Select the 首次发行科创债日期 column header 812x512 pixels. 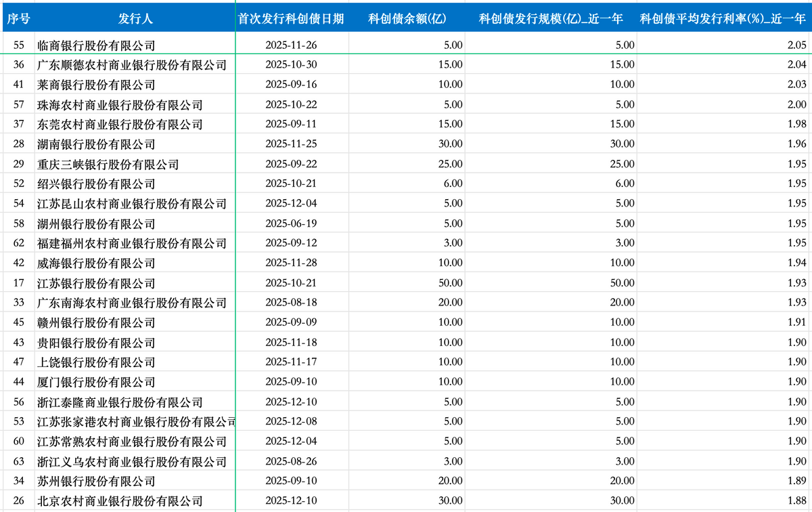[x=292, y=19]
